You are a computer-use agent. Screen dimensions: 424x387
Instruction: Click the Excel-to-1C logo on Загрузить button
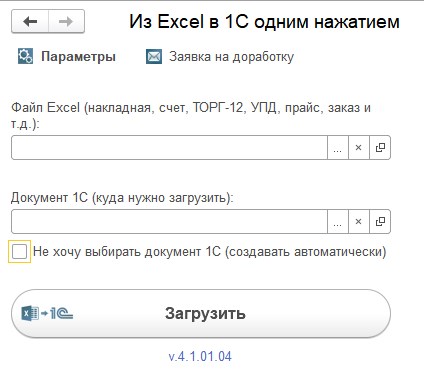(47, 313)
